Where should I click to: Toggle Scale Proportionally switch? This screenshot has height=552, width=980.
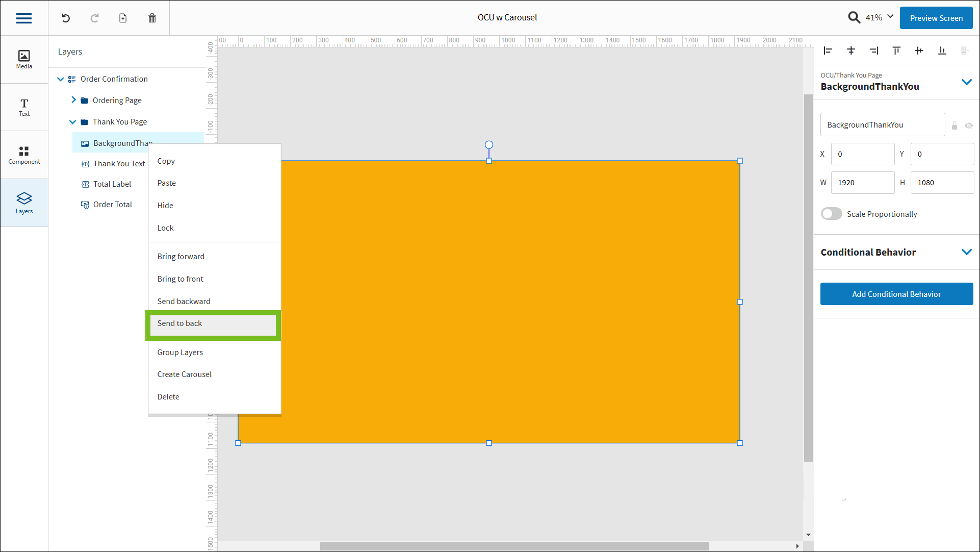tap(831, 214)
